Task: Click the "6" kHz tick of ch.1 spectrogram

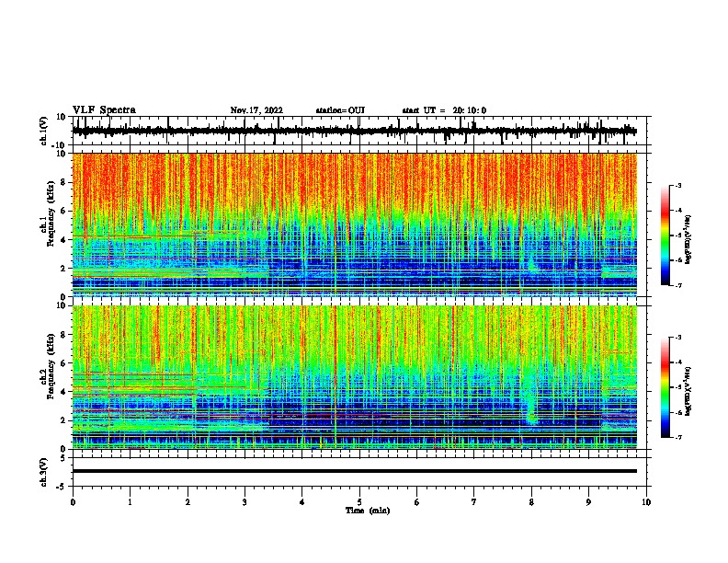Action: pyautogui.click(x=63, y=211)
